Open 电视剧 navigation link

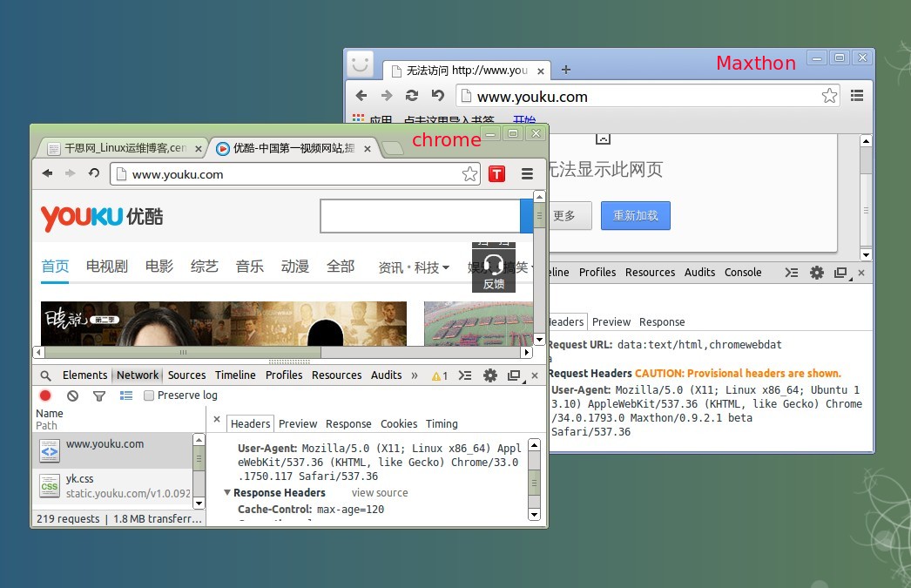pyautogui.click(x=107, y=267)
